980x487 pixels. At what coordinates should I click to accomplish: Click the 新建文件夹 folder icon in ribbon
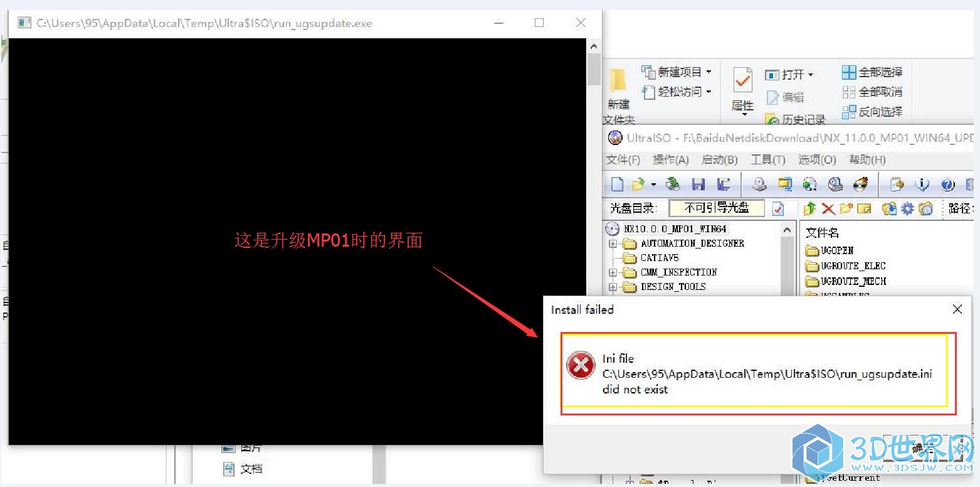tap(618, 82)
